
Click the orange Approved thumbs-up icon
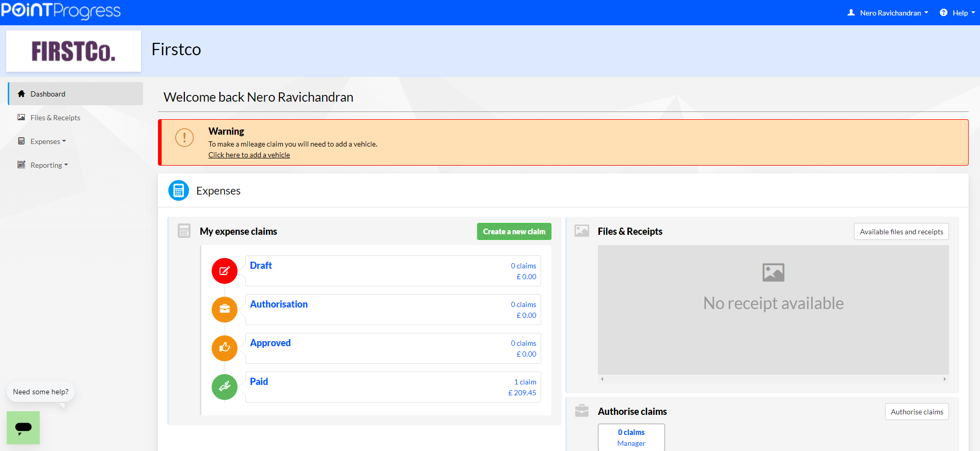[x=225, y=348]
